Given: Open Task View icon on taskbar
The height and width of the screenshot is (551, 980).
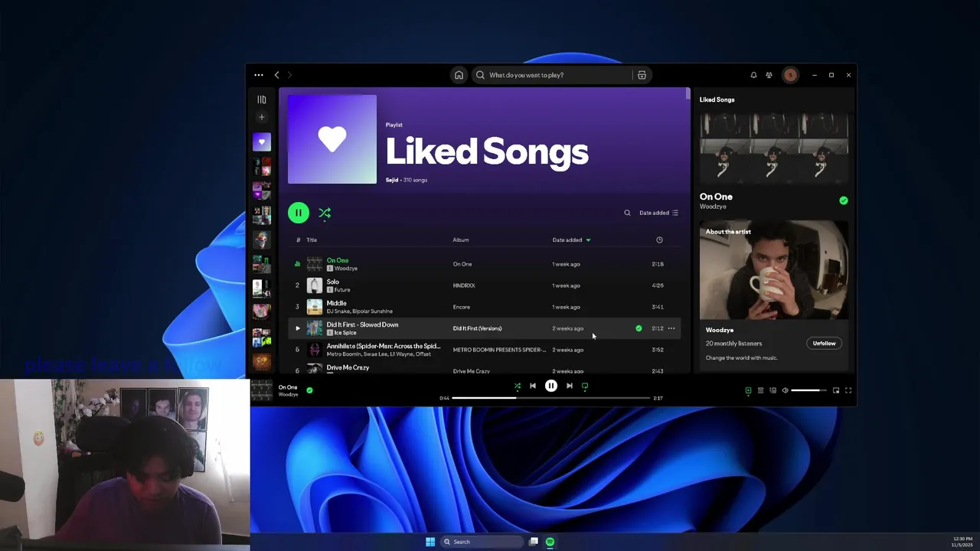Looking at the screenshot, I should point(534,542).
